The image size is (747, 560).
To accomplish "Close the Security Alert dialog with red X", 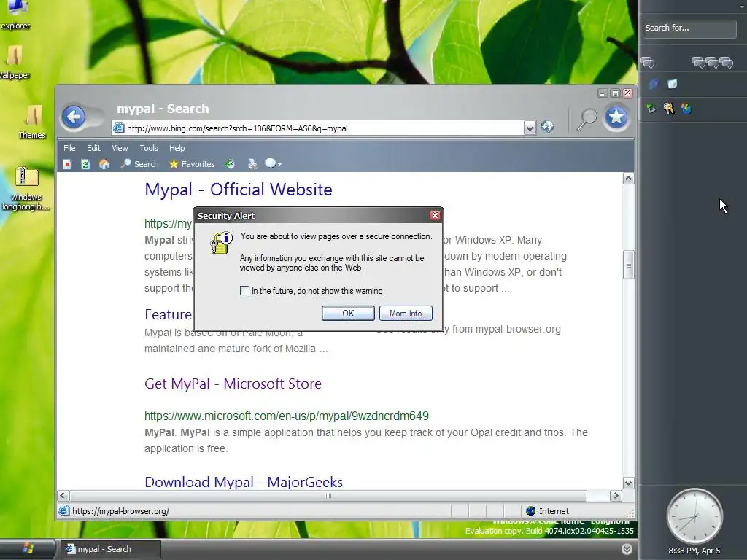I will coord(435,215).
